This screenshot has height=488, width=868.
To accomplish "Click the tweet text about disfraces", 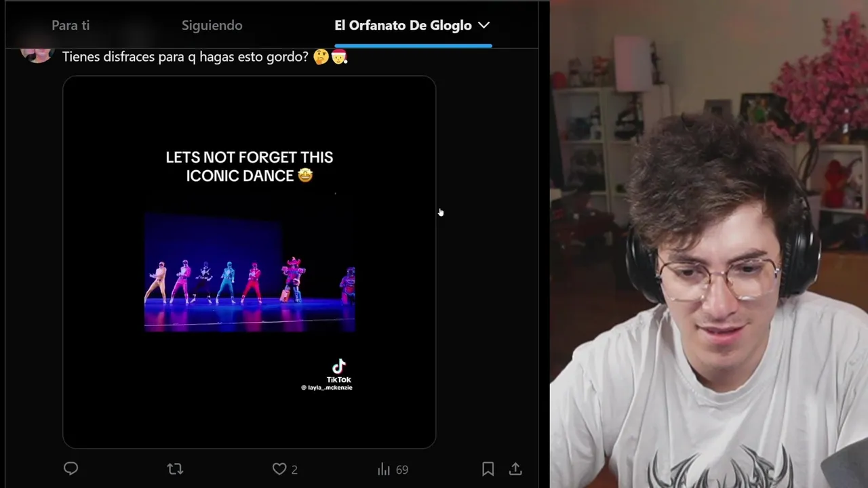I will (185, 57).
